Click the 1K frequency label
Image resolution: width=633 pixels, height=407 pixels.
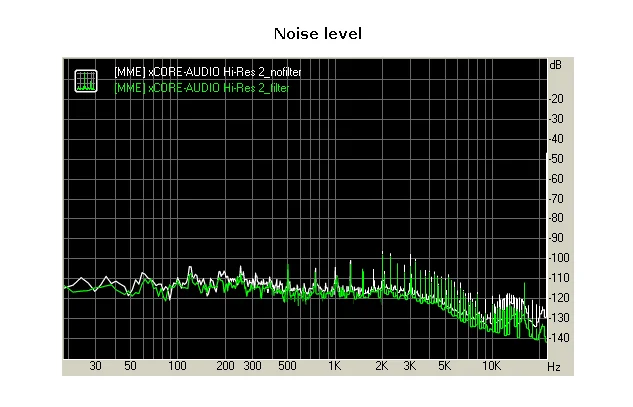coord(335,366)
